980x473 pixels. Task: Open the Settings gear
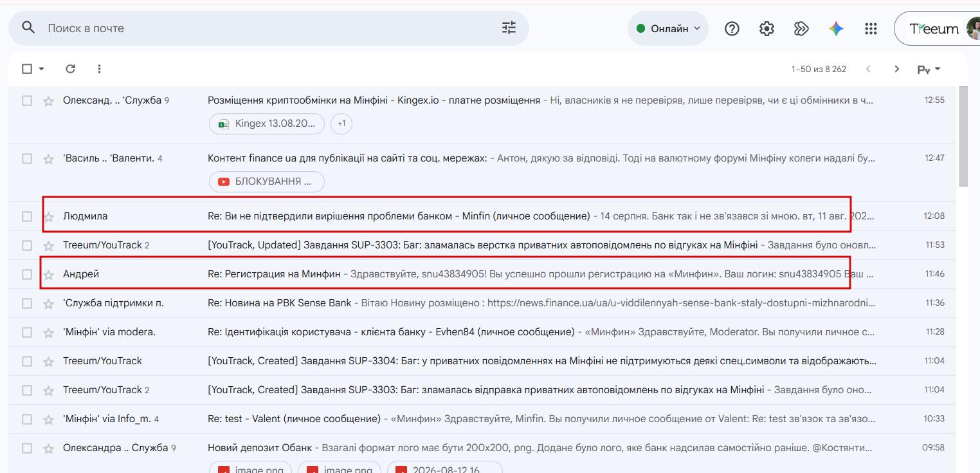tap(767, 28)
